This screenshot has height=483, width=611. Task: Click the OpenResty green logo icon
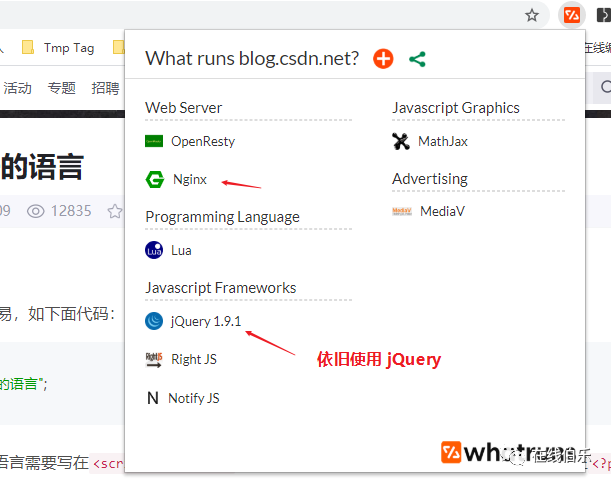point(154,141)
